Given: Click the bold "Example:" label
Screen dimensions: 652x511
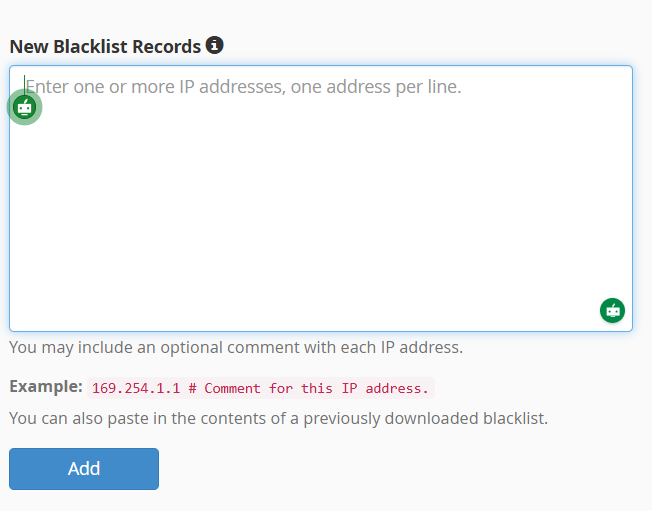Looking at the screenshot, I should point(46,386).
